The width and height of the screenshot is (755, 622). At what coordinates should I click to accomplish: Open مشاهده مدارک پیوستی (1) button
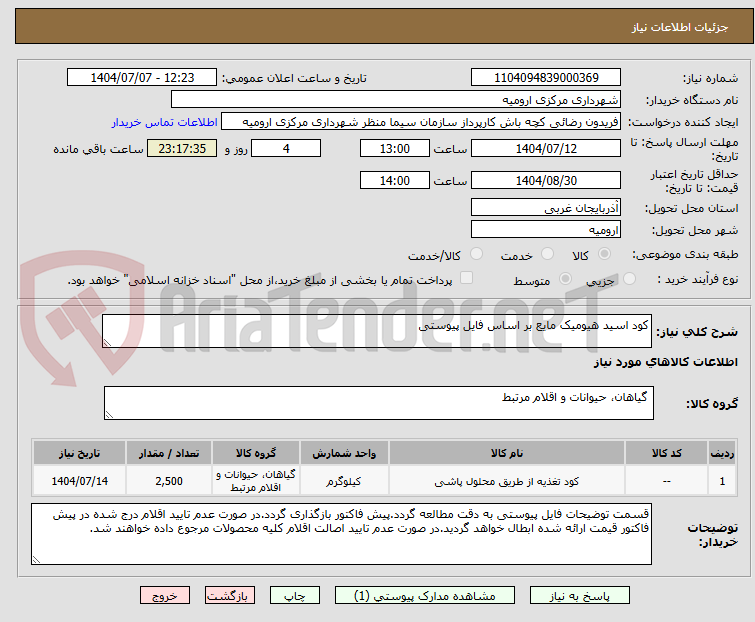coord(425,595)
